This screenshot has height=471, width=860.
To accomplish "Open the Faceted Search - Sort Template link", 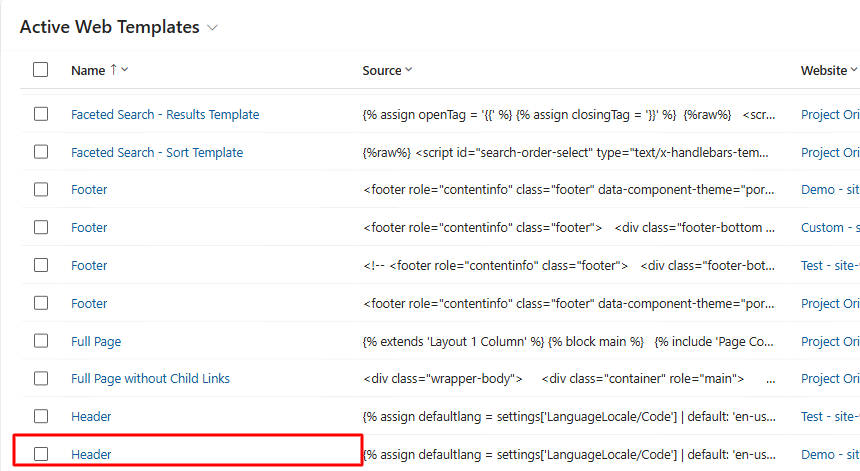I will click(157, 153).
